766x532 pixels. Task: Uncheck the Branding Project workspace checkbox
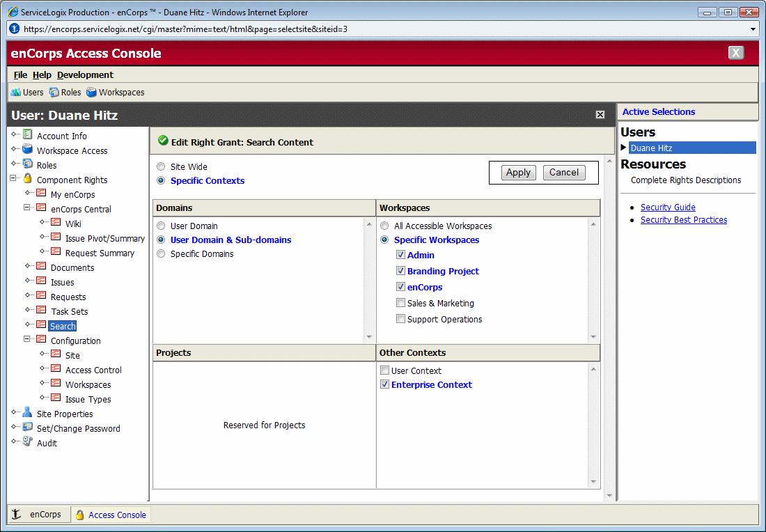point(400,271)
